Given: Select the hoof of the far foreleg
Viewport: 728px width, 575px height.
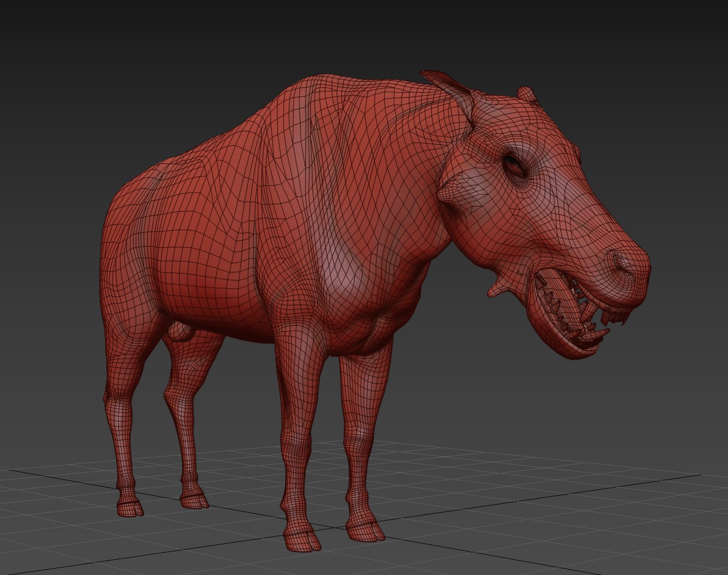Looking at the screenshot, I should [x=366, y=531].
